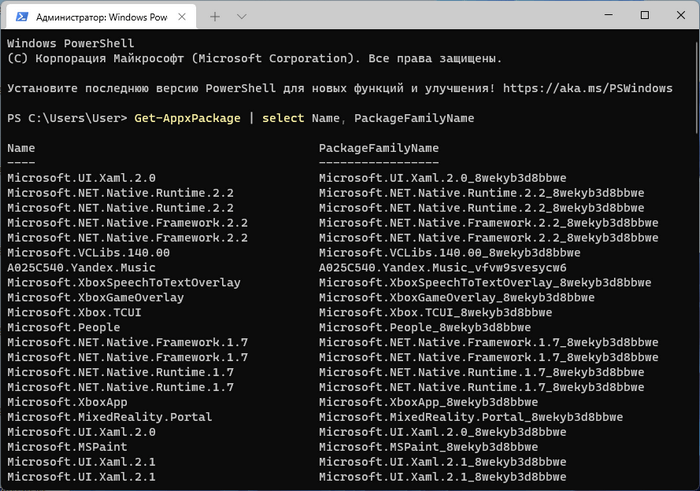Open the https://aka.ms/PSWindows link
The height and width of the screenshot is (491, 700).
[588, 88]
